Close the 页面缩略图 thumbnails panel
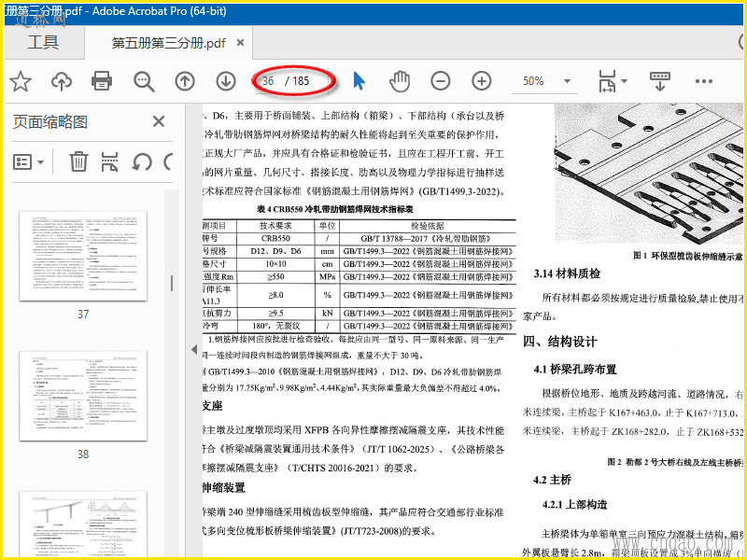Viewport: 747px width, 560px height. point(159,121)
